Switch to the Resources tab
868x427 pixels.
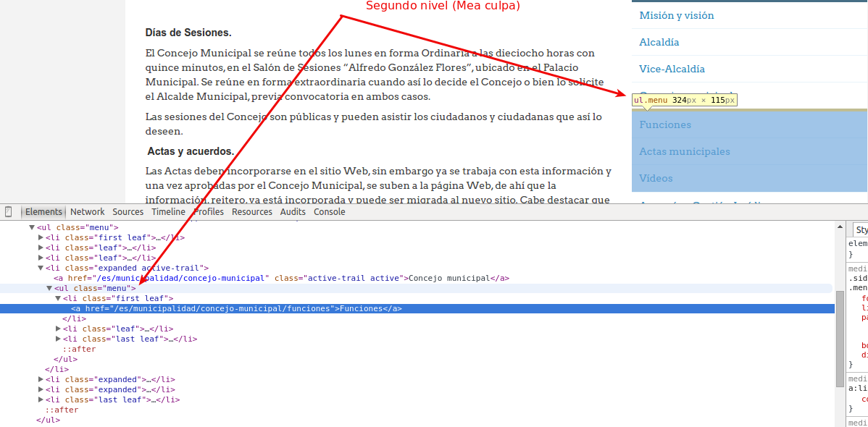click(x=251, y=212)
